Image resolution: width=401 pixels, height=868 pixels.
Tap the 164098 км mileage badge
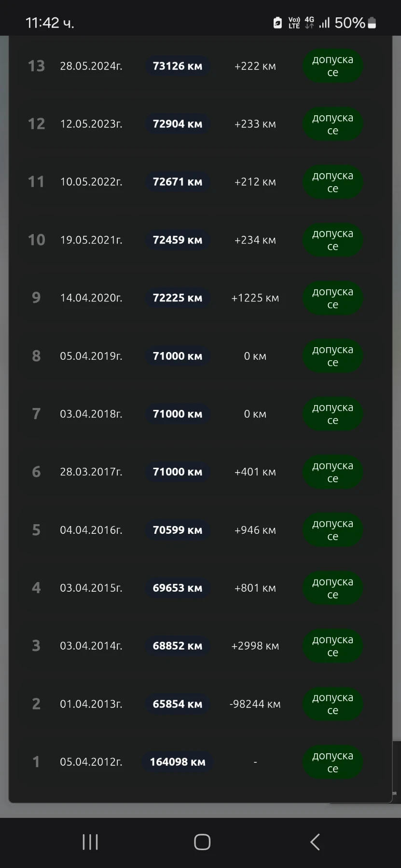coord(178,762)
